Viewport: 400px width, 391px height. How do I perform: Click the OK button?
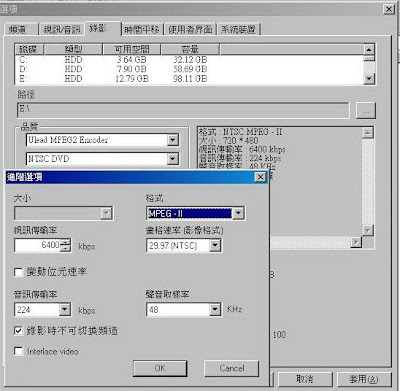(160, 368)
